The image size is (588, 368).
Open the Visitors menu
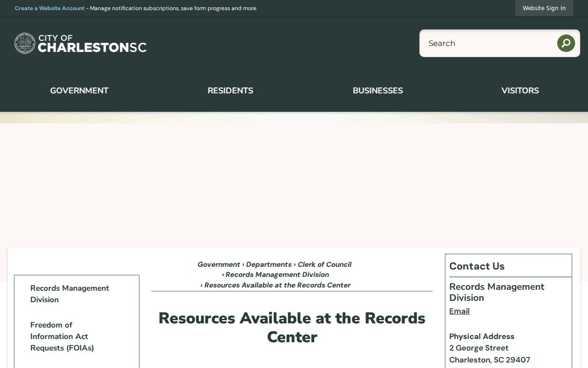[x=520, y=91]
